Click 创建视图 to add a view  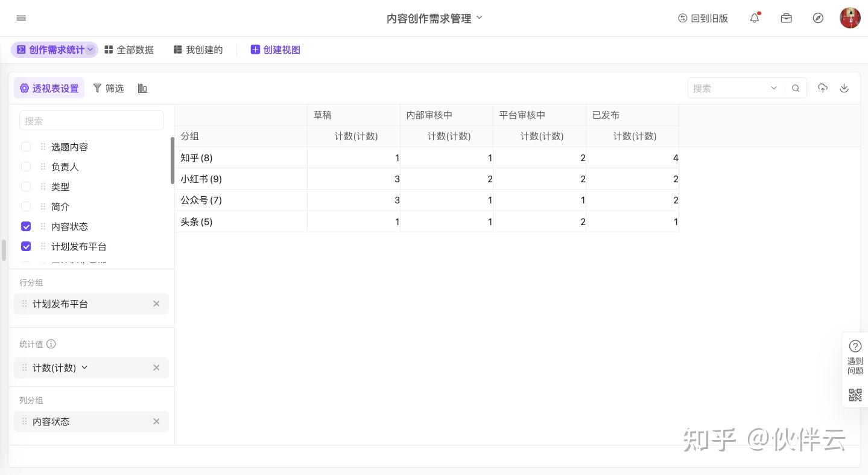(x=276, y=49)
